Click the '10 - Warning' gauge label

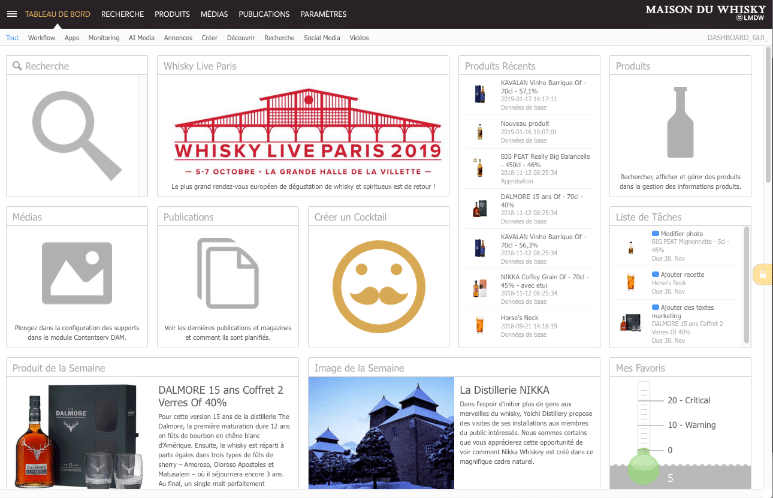coord(692,425)
